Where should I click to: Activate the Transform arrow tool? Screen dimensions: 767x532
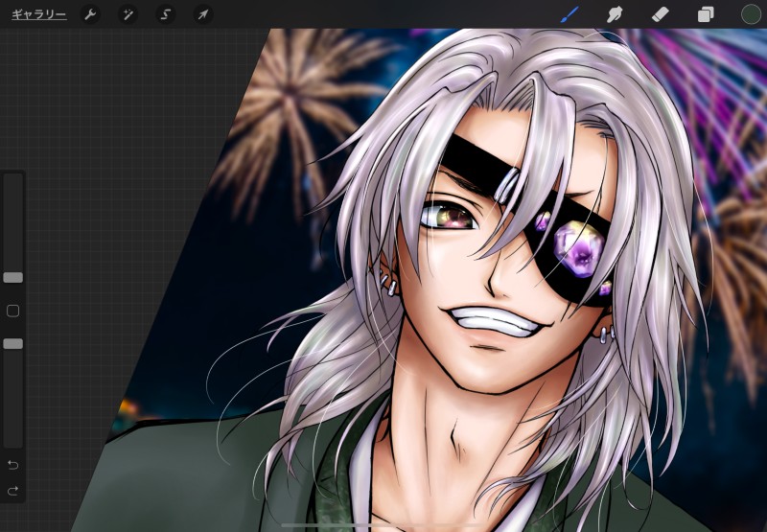click(203, 14)
